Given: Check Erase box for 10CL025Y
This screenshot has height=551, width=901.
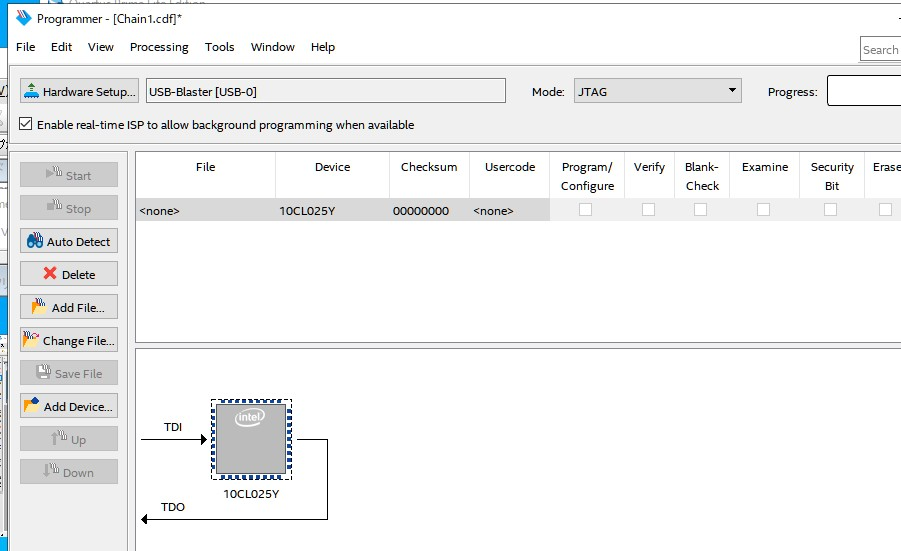Looking at the screenshot, I should pos(885,210).
